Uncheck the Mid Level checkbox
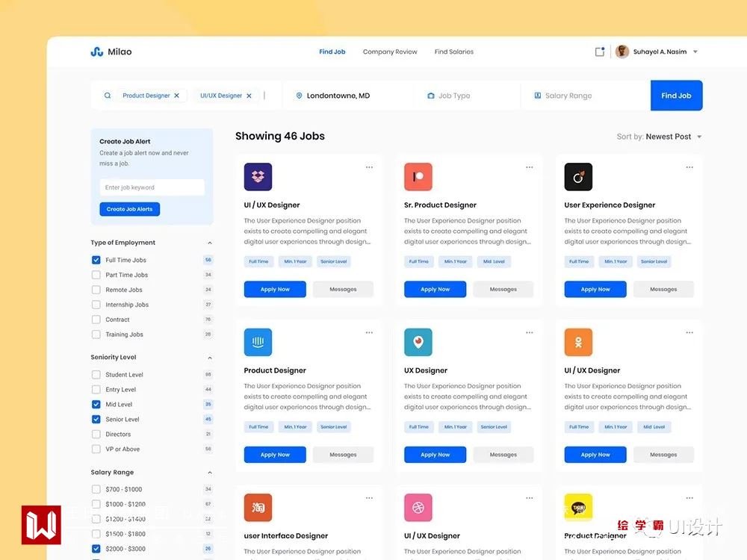 96,404
